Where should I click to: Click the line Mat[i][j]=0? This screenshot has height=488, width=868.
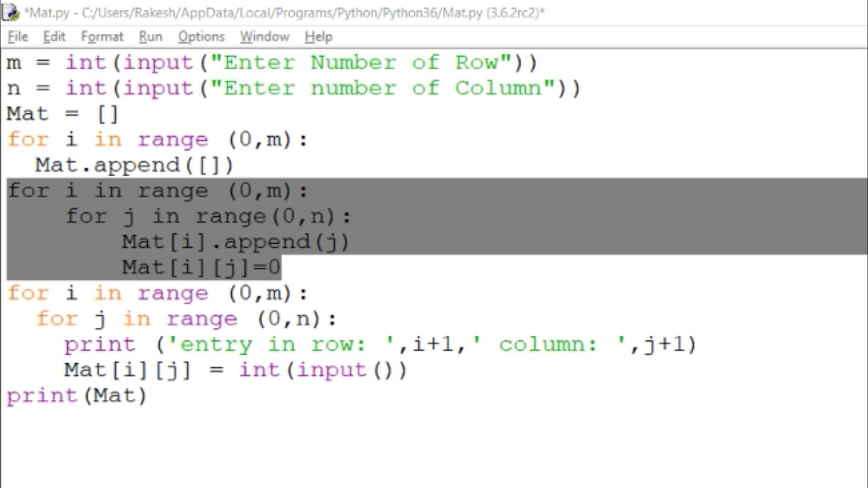[x=201, y=267]
